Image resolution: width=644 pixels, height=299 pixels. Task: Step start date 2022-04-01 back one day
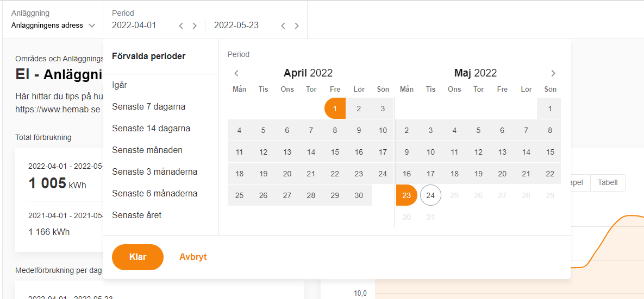pyautogui.click(x=181, y=26)
